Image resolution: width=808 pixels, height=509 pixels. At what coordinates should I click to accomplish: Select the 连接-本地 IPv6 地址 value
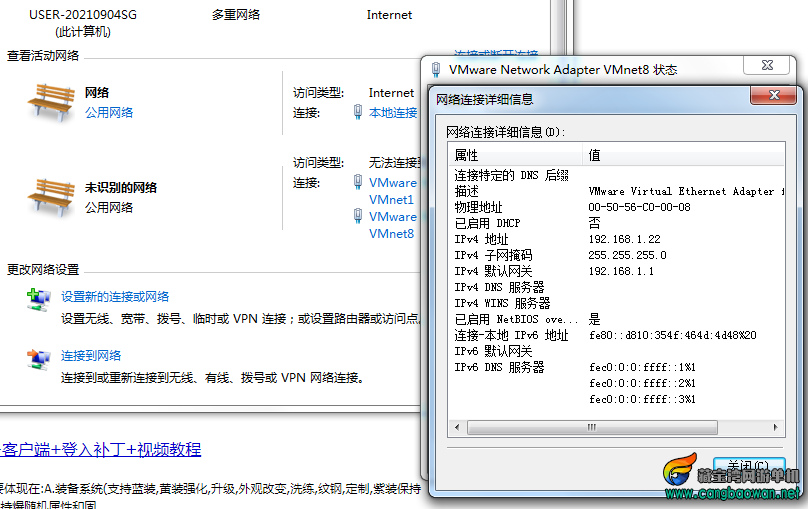(x=672, y=335)
